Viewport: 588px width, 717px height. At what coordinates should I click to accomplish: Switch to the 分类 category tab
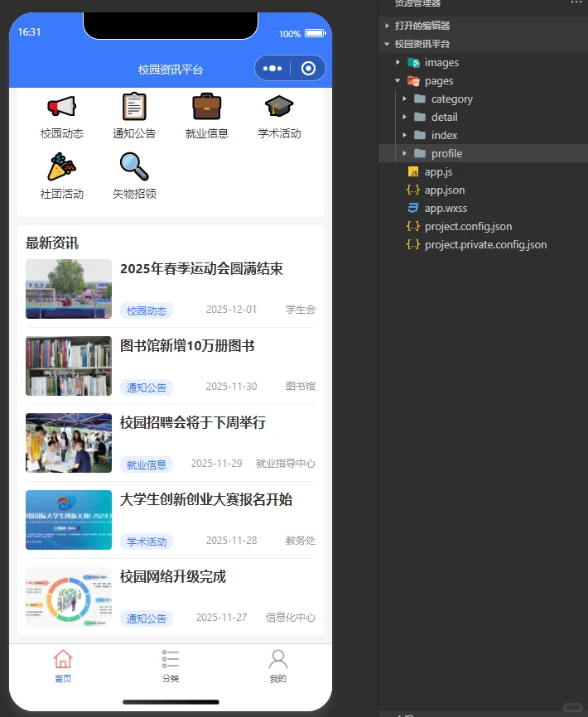171,666
